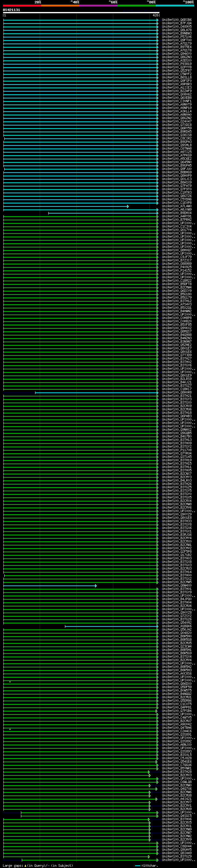This screenshot has width=197, height=868.
Task: Select the UniRef100_Q8IA49 label
Action: (x=176, y=853)
